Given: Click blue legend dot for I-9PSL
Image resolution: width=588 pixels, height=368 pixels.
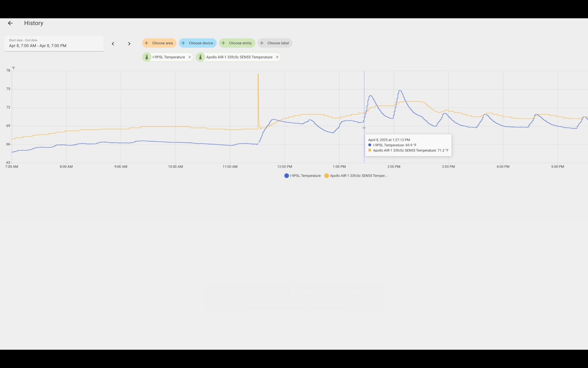Looking at the screenshot, I should 286,176.
